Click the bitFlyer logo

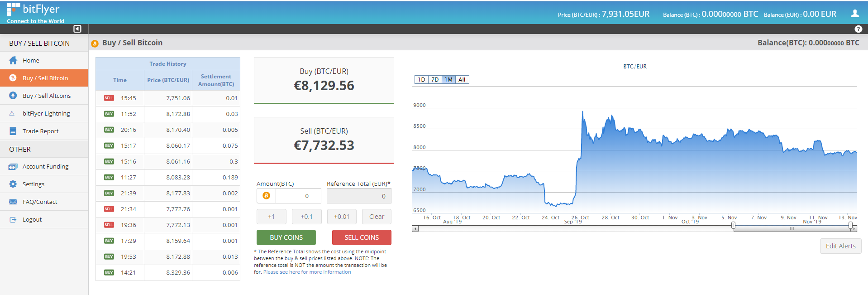click(x=35, y=13)
